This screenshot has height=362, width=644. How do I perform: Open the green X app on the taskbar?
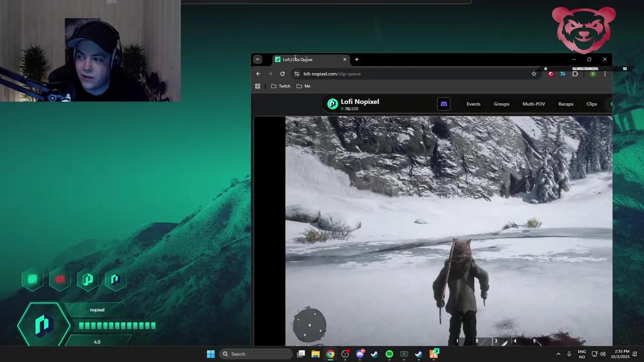coord(404,354)
